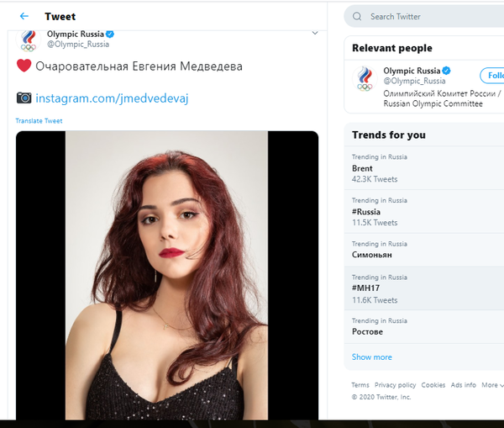The width and height of the screenshot is (504, 428).
Task: Follow Olympic Russia
Action: click(x=492, y=76)
